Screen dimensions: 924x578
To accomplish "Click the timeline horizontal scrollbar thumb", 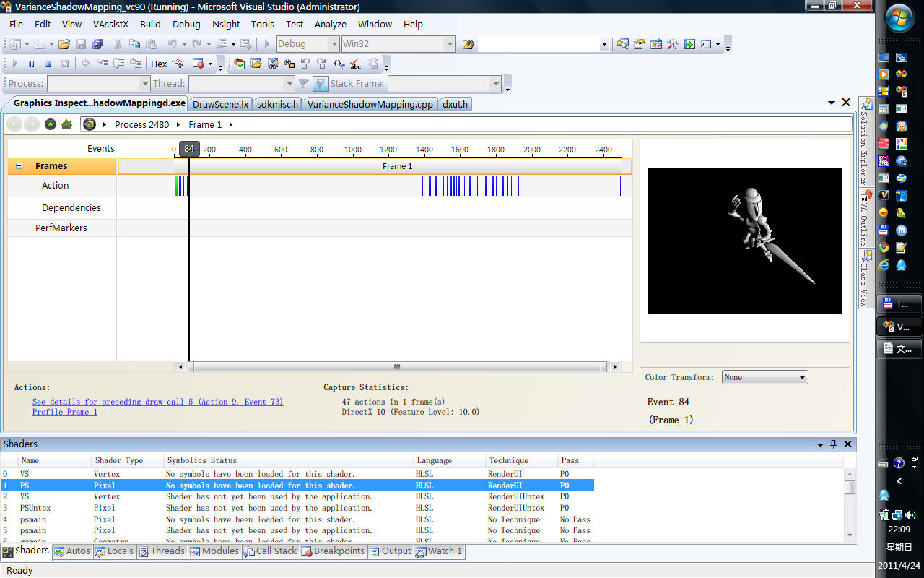I will tap(396, 367).
